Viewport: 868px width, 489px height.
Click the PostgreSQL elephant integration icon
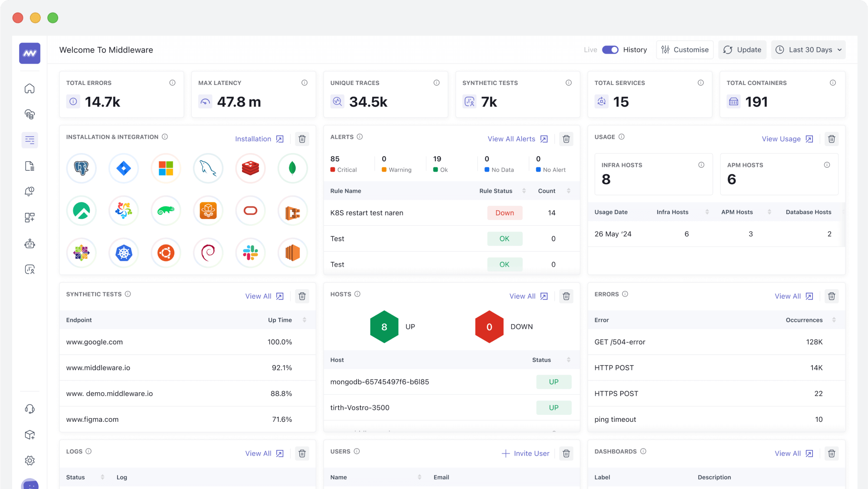pos(81,168)
